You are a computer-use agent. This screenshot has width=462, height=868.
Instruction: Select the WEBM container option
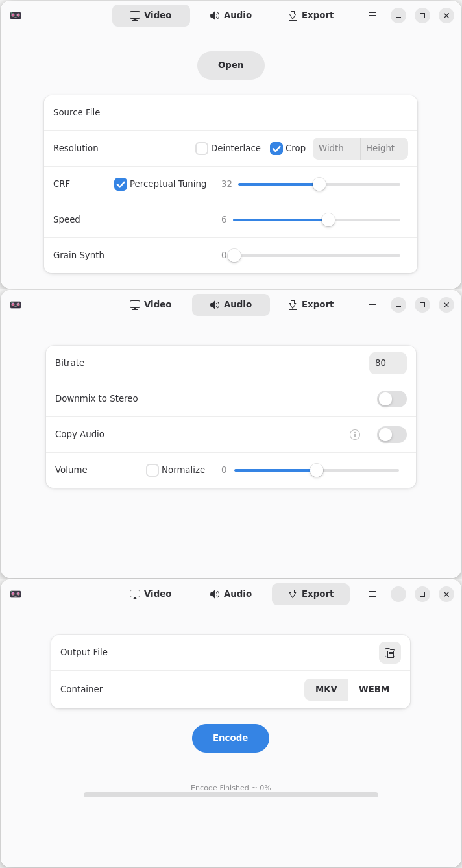coord(374,690)
